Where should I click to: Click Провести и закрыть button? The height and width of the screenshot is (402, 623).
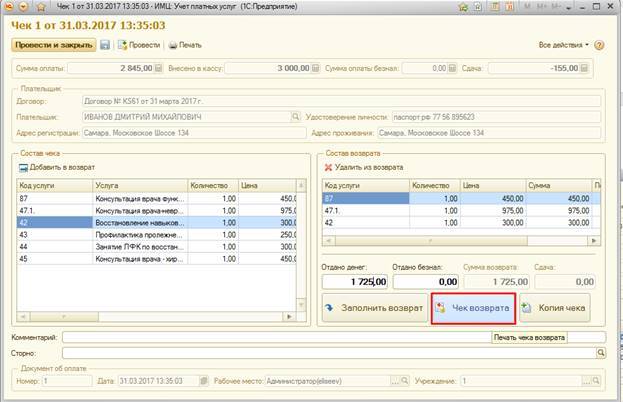point(53,45)
